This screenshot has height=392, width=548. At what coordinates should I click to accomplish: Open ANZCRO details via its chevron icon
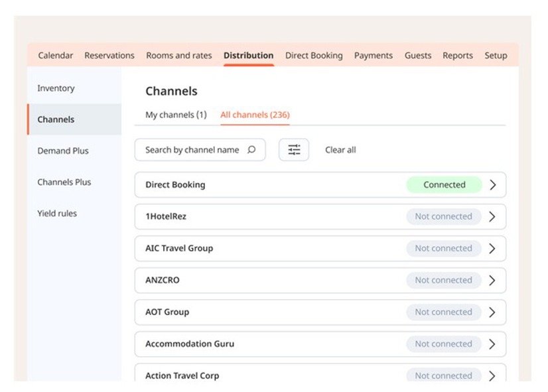tap(493, 280)
